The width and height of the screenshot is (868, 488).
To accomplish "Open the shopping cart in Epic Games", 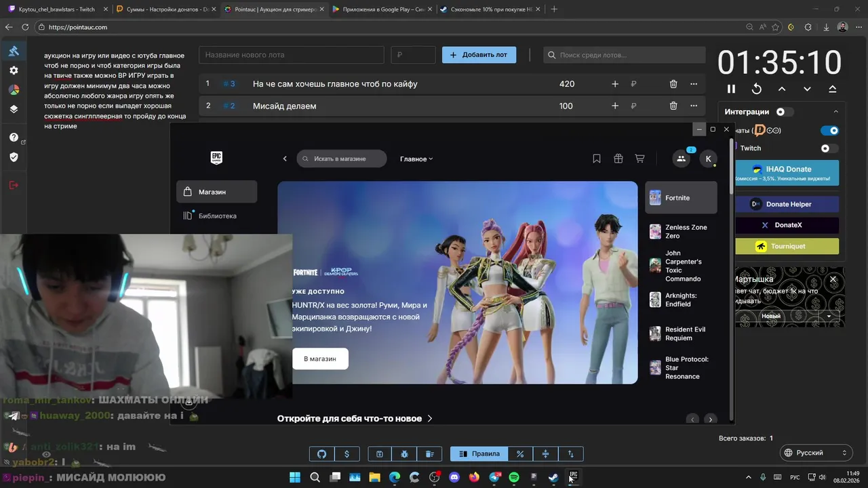I will tap(639, 159).
